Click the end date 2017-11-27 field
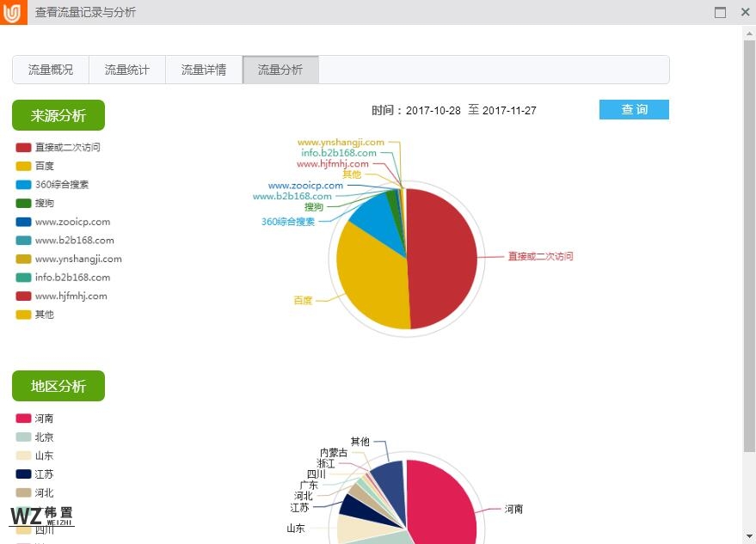Screen dimensions: 756x544 pyautogui.click(x=509, y=111)
